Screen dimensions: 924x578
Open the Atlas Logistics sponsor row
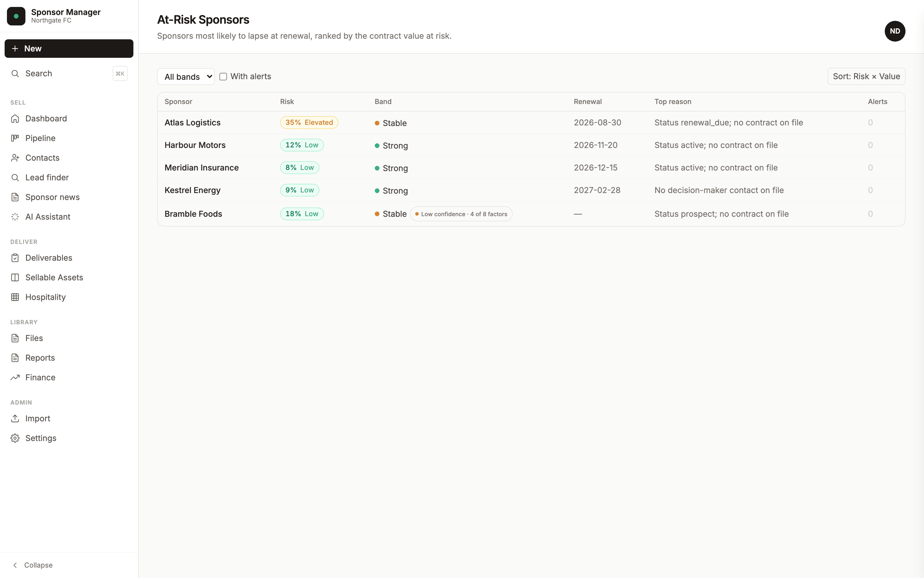[x=531, y=123]
